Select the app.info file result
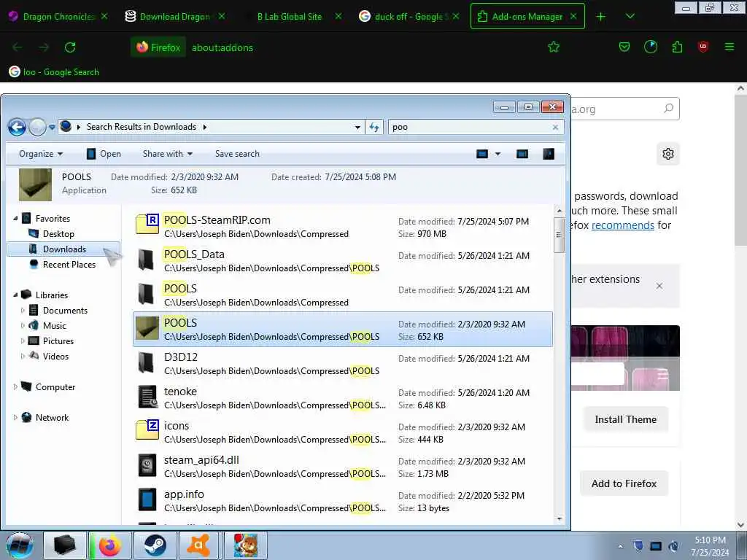Image resolution: width=747 pixels, height=560 pixels. click(343, 501)
